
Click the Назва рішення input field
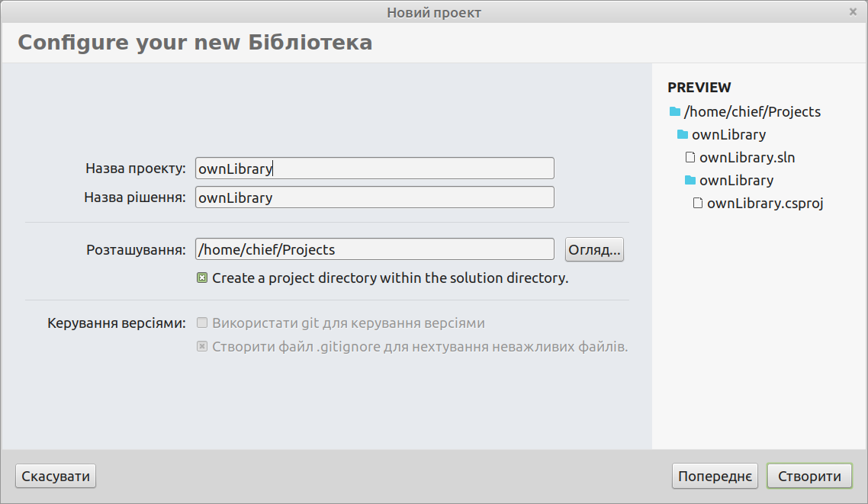(x=375, y=197)
